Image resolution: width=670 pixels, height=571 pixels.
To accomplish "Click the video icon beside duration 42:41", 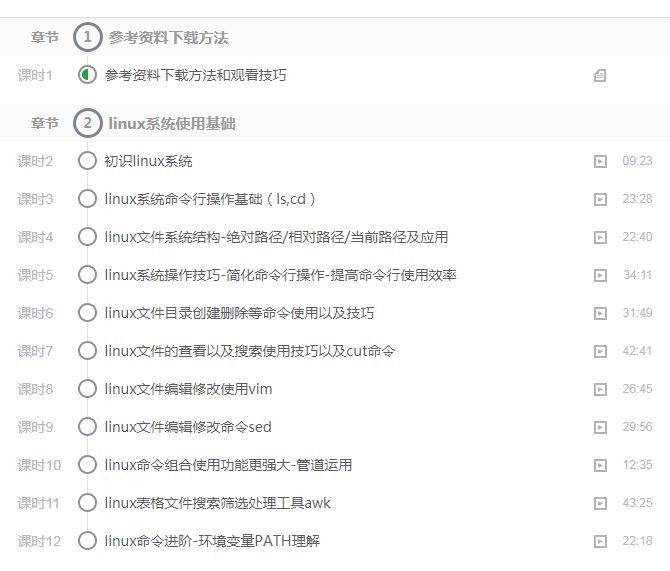I will [x=600, y=351].
